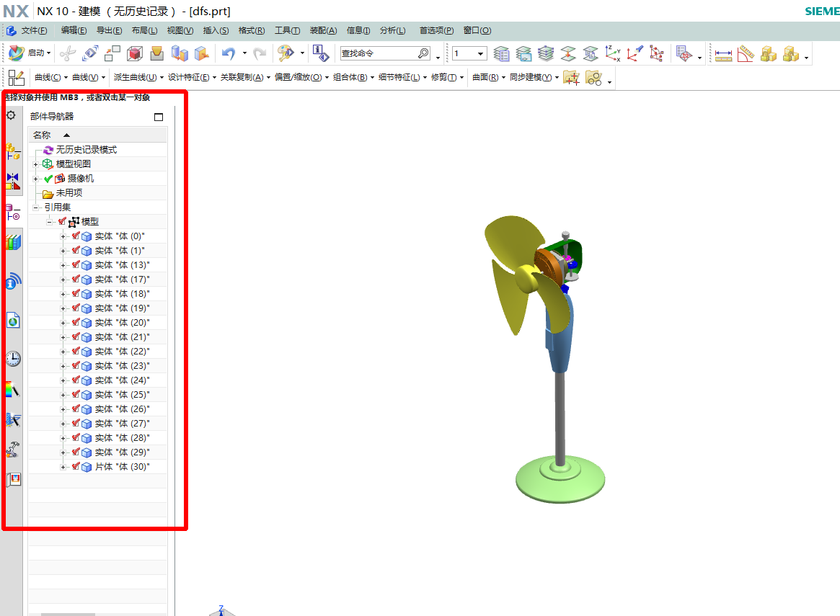Open Constraint Navigator sidebar tab
The width and height of the screenshot is (840, 616).
coord(14,182)
